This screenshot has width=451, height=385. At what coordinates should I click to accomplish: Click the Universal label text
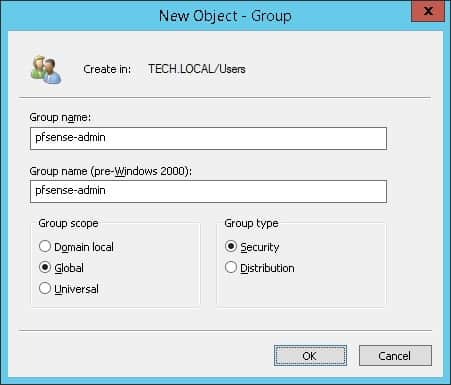pos(76,289)
